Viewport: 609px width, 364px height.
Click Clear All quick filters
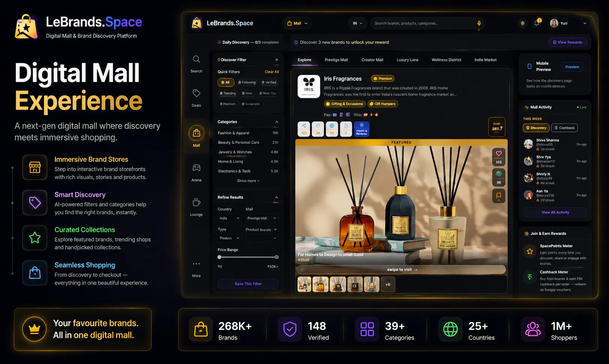[x=272, y=72]
